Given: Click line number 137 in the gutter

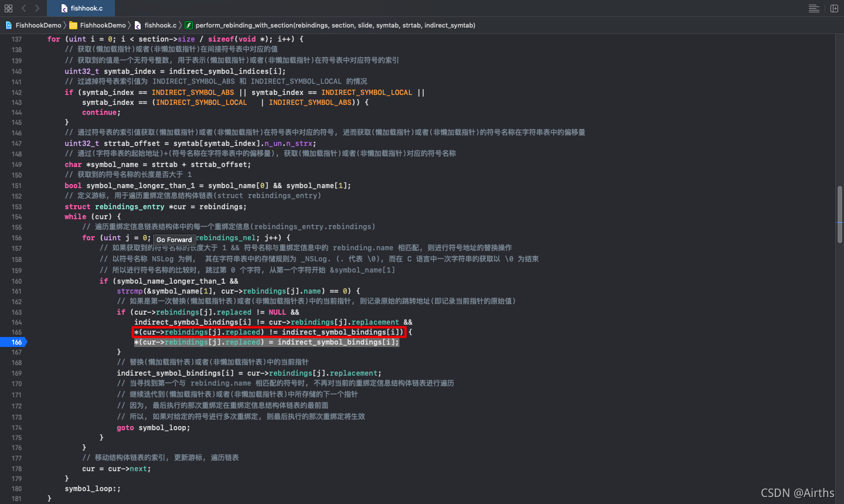Looking at the screenshot, I should [16, 39].
